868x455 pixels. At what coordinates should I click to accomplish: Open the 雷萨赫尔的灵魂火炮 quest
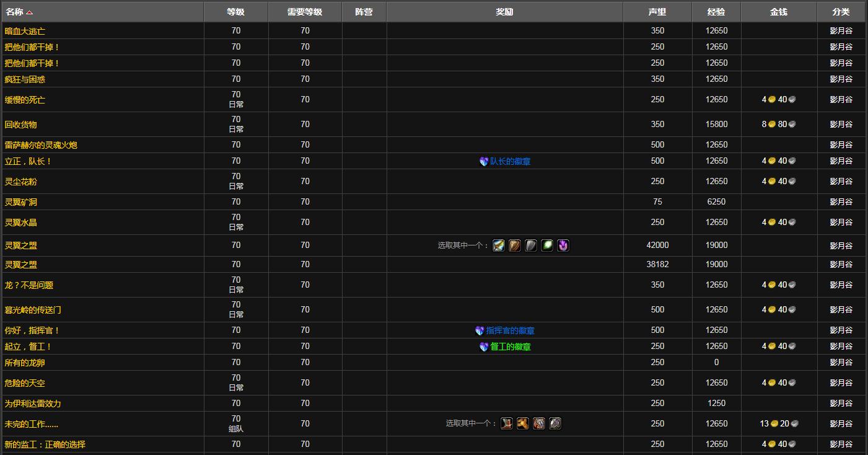click(x=41, y=145)
